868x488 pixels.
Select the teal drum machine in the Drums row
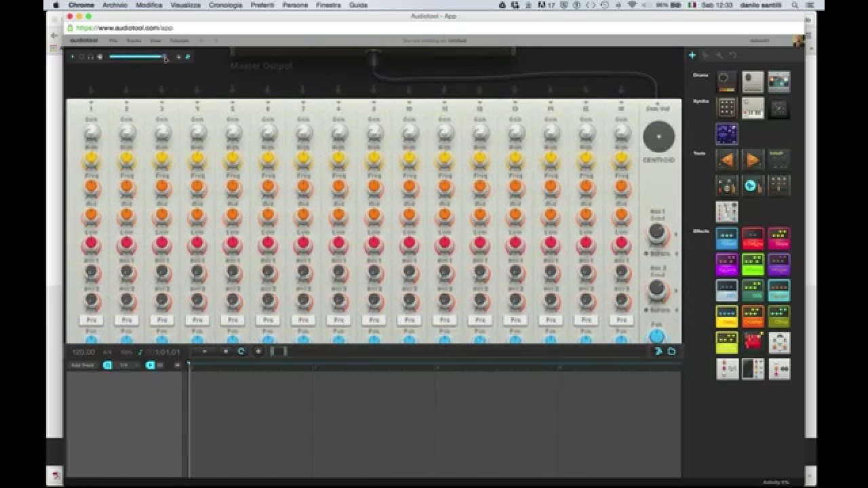[779, 81]
